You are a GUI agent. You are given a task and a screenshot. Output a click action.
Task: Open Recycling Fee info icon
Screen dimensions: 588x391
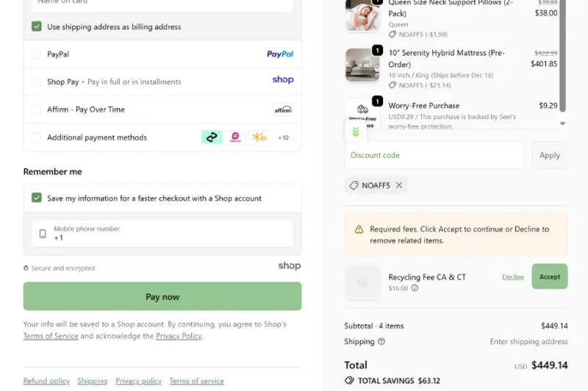(x=415, y=288)
